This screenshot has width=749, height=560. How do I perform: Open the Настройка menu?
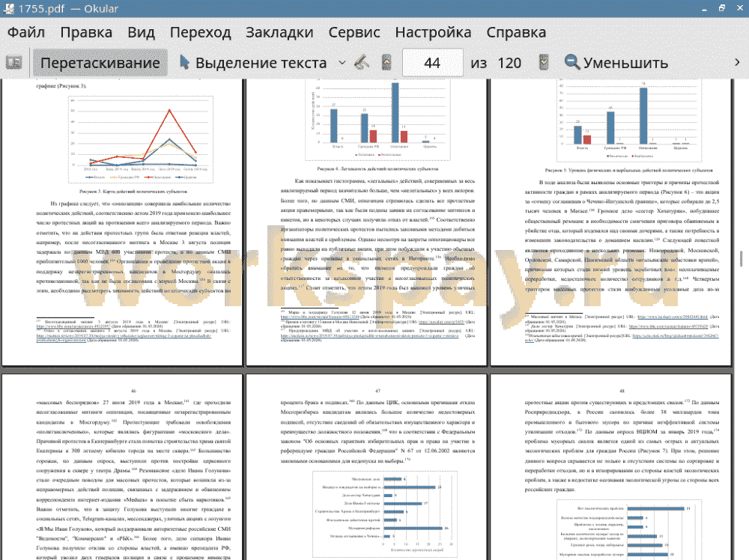pos(433,32)
